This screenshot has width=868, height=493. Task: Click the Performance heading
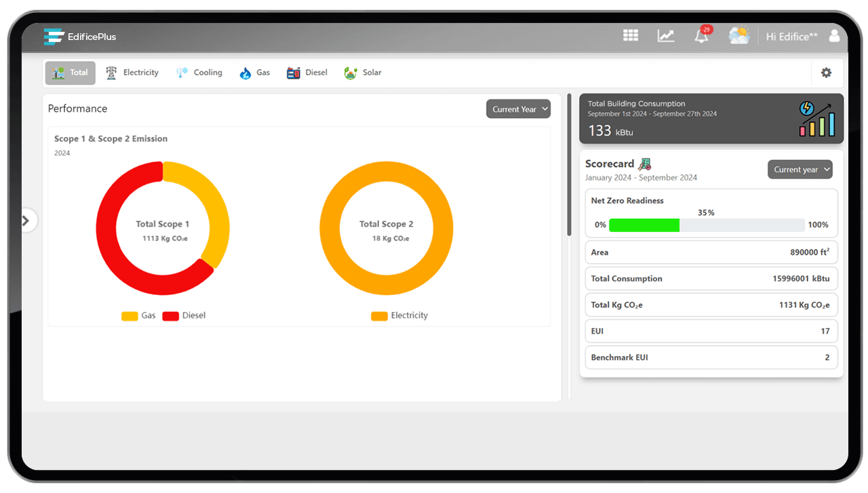78,109
